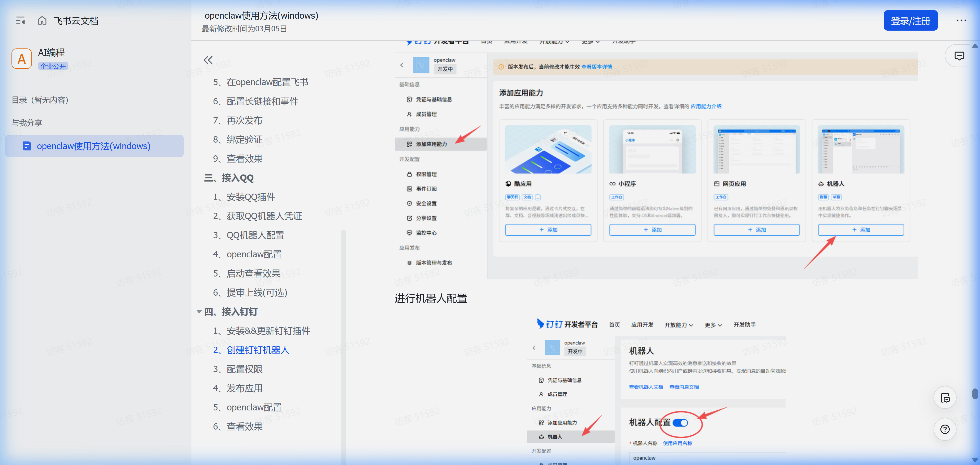The width and height of the screenshot is (980, 465).
Task: Collapse the 四、接入钉钉 outline section triangle
Action: 199,312
